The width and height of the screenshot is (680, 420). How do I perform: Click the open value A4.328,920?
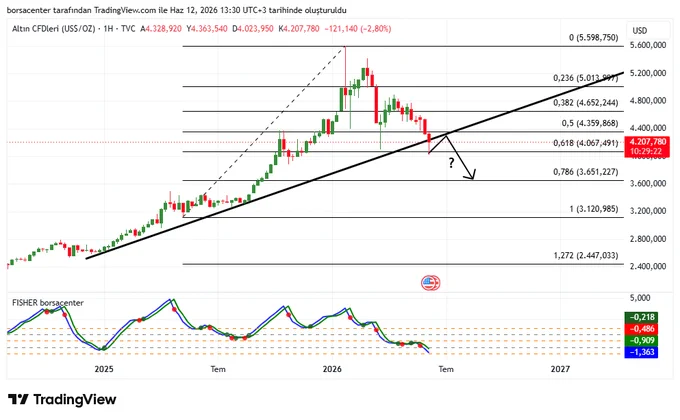(160, 29)
